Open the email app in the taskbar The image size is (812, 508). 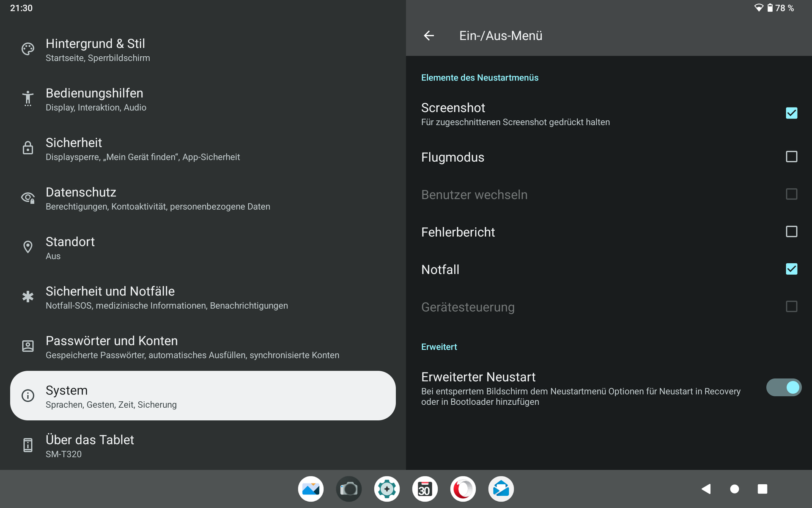coord(501,489)
